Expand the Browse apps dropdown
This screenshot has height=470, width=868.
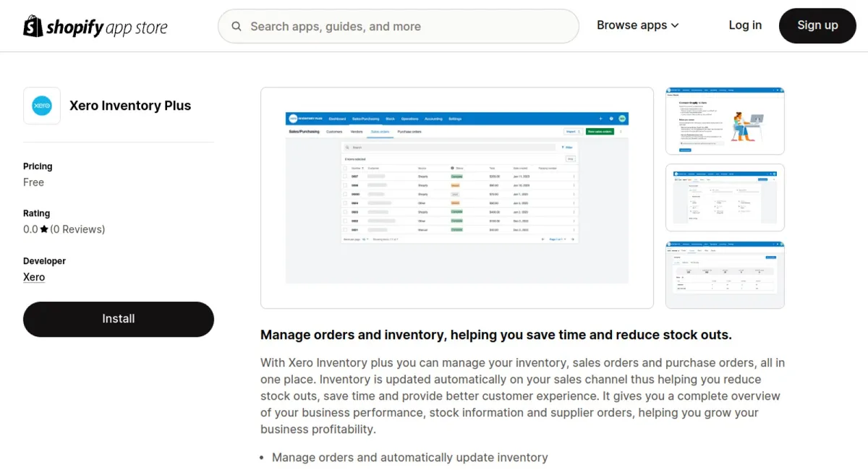point(638,25)
